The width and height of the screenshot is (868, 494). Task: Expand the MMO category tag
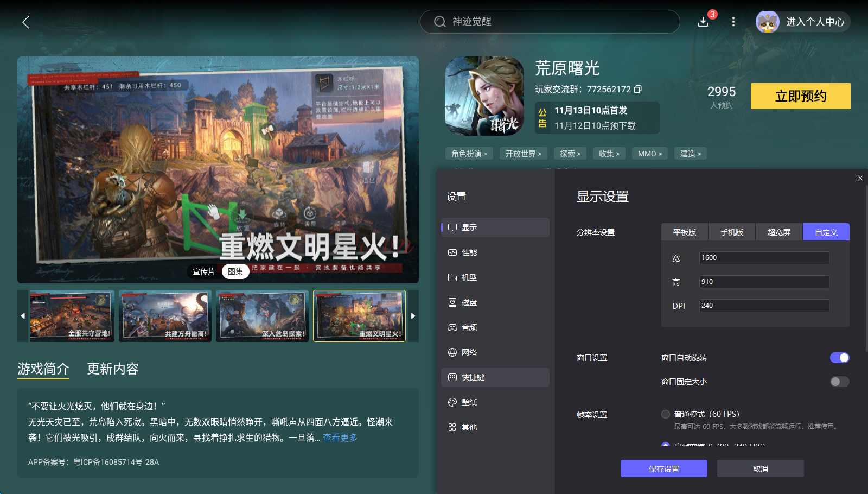(649, 153)
